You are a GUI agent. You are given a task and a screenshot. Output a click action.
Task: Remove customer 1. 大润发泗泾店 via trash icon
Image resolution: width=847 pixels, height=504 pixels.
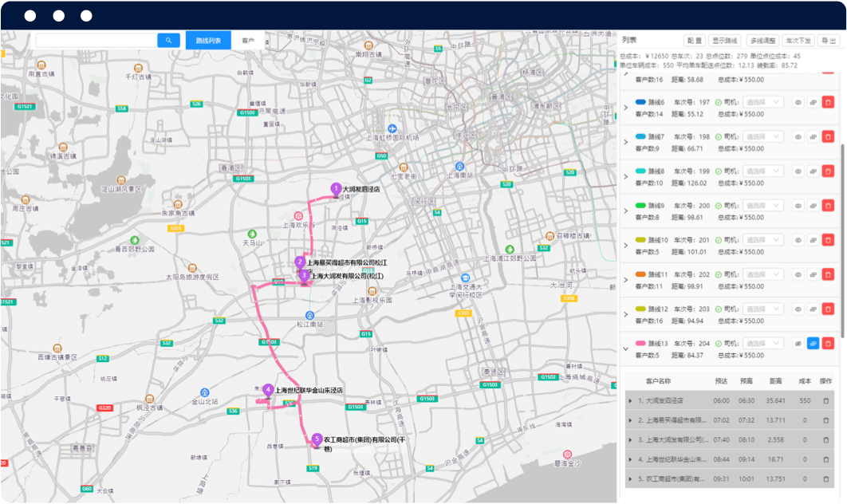click(825, 401)
